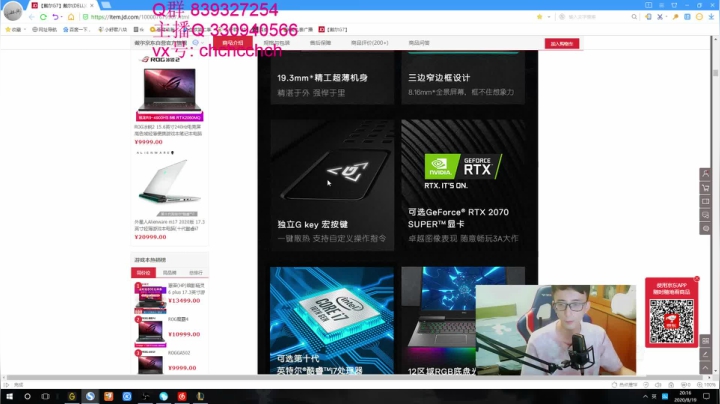Go back with the browser back arrow
The height and width of the screenshot is (404, 720).
coord(31,17)
